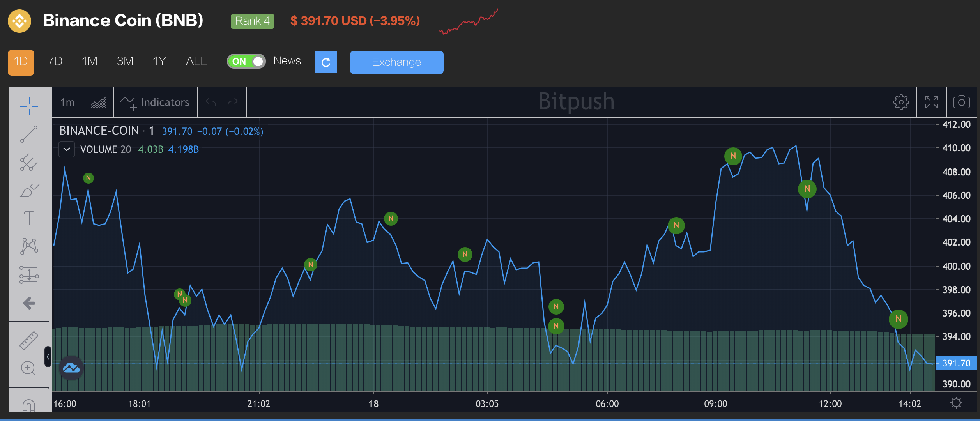The image size is (980, 421).
Task: Click the chart style icon
Action: pyautogui.click(x=98, y=102)
